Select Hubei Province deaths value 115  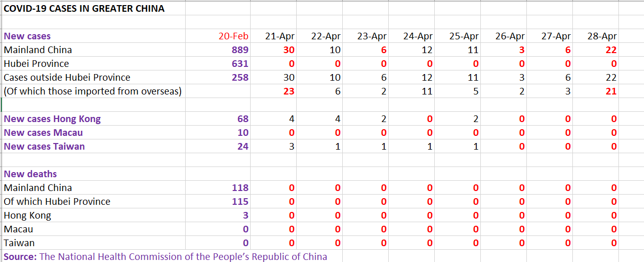pos(240,202)
